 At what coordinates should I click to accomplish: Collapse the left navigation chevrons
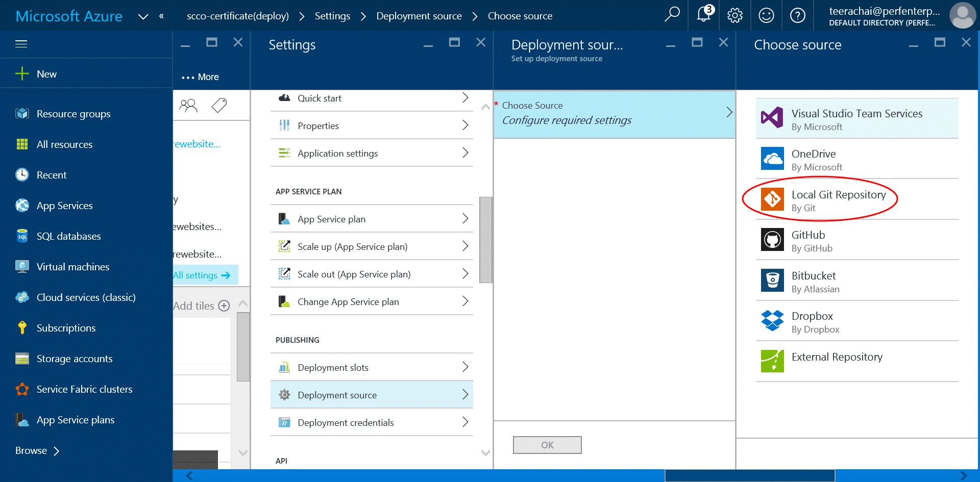click(x=161, y=16)
